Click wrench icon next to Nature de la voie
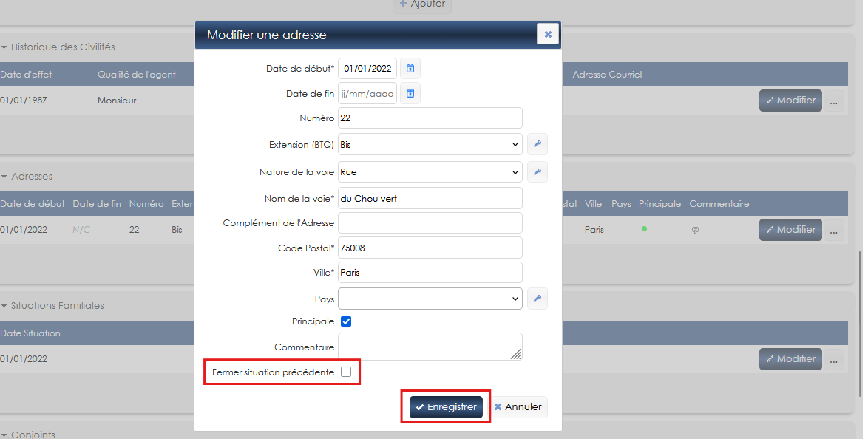Viewport: 868px width, 439px height. coord(538,172)
